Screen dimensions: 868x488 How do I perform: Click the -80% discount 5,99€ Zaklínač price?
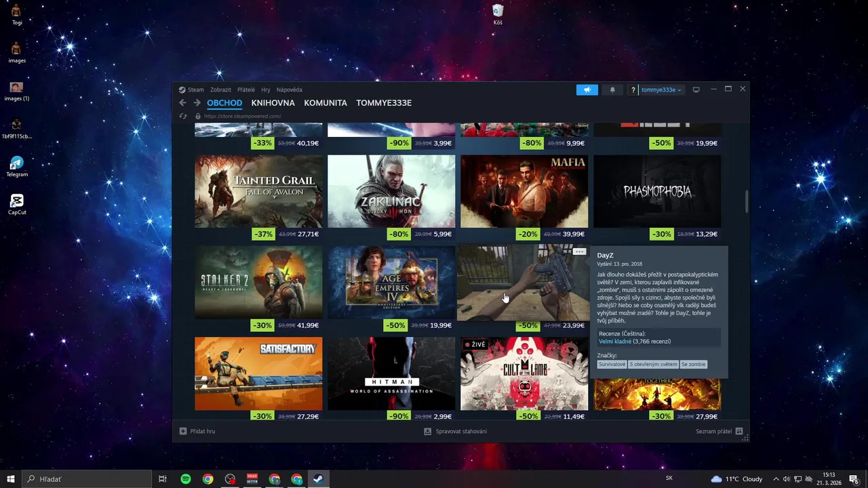coord(419,234)
